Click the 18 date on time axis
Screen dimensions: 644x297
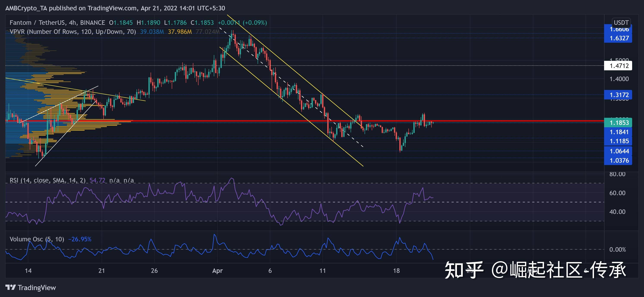tap(396, 271)
